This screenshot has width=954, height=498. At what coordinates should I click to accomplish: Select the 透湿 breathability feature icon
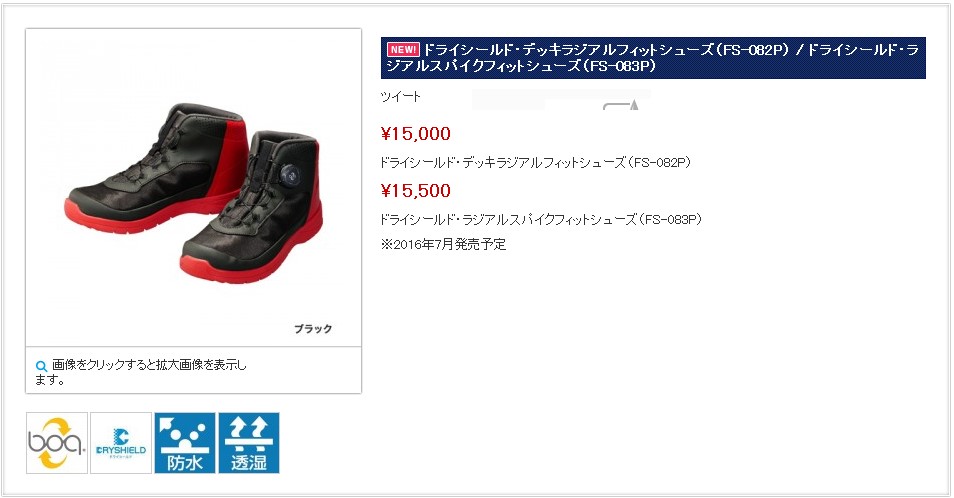249,443
